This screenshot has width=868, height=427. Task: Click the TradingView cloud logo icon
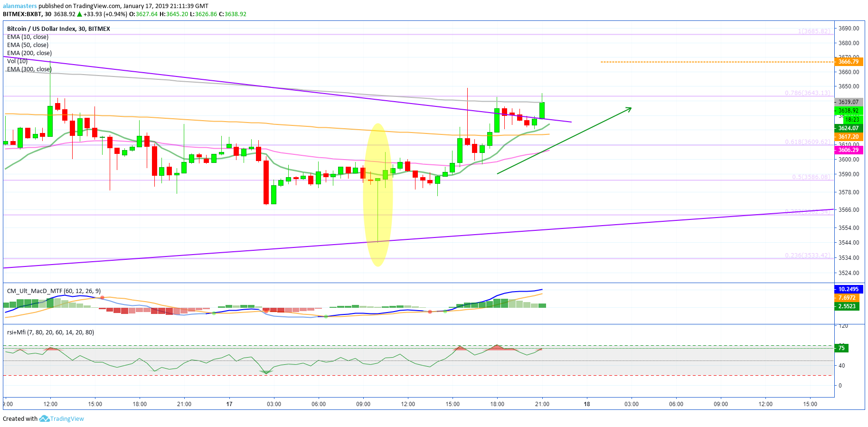[x=44, y=418]
